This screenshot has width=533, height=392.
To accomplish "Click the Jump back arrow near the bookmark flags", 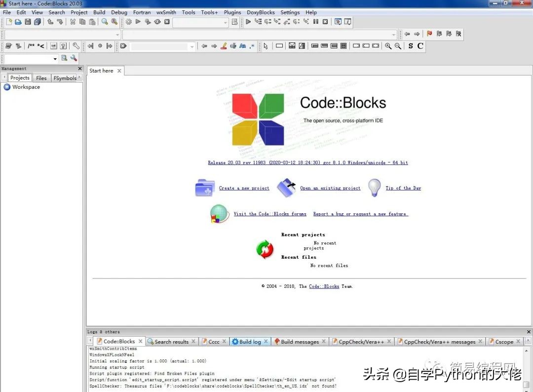I will coord(407,34).
